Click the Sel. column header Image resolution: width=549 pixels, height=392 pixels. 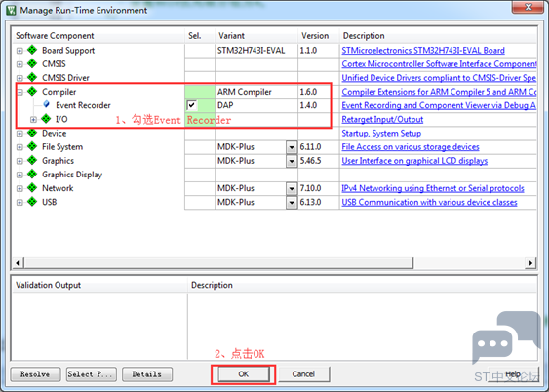[200, 36]
